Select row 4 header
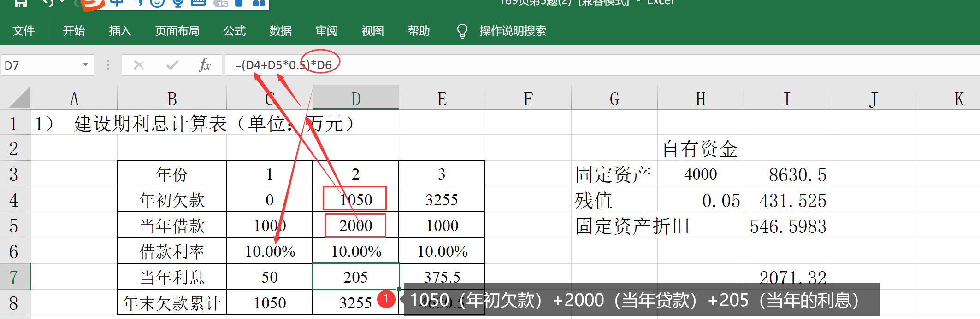 point(15,199)
